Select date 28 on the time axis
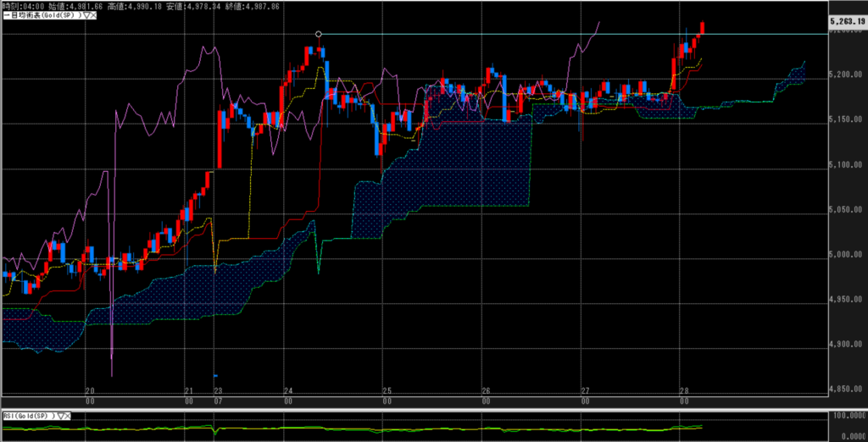 tap(683, 391)
